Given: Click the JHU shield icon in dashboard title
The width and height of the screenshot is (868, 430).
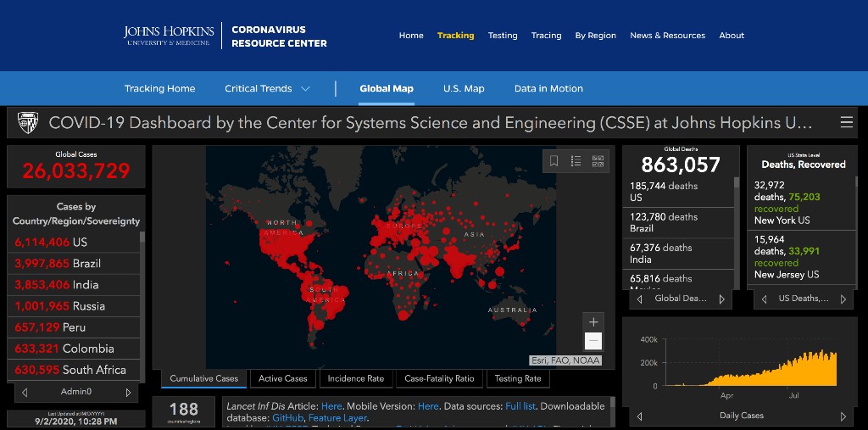Looking at the screenshot, I should (28, 122).
